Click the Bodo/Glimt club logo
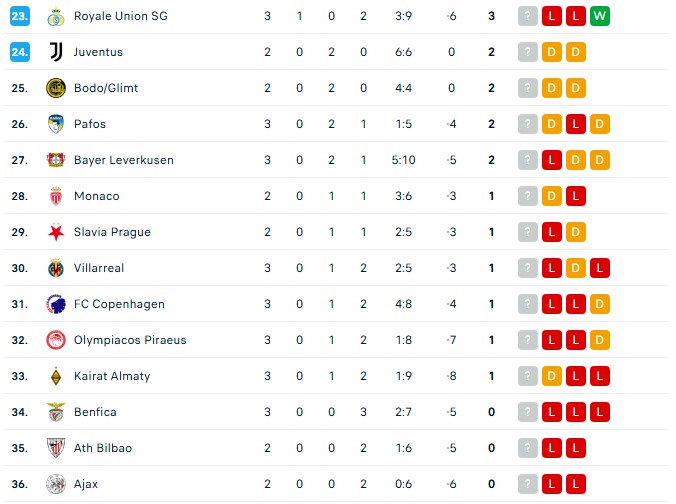Screen dimensions: 676x504 (x=55, y=88)
